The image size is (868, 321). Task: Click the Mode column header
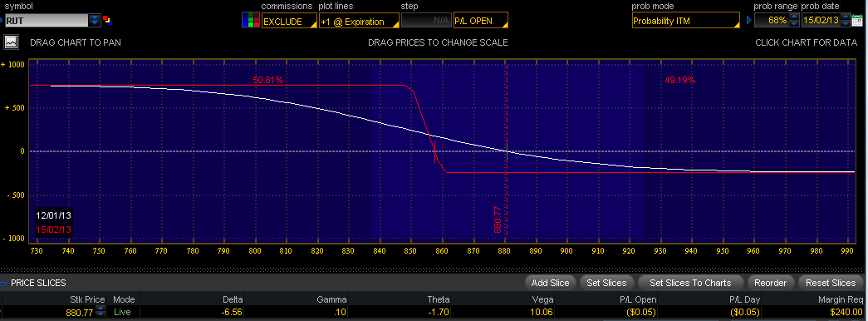click(124, 299)
